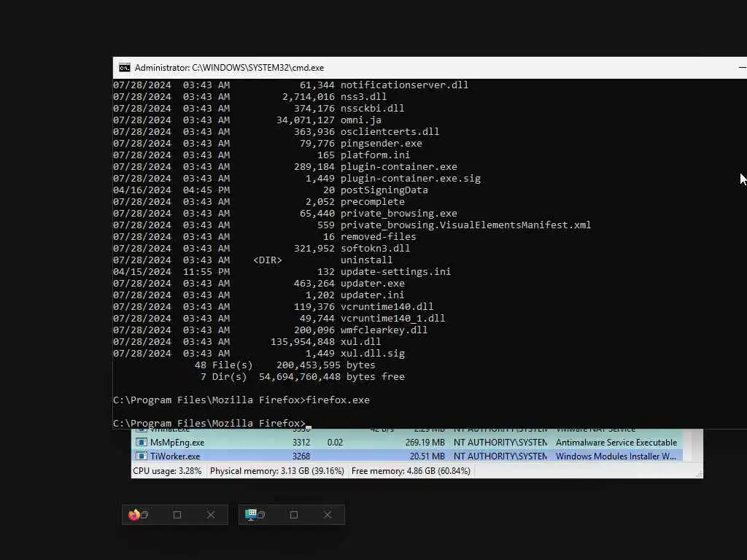Click the 20.51 MB memory value
This screenshot has width=747, height=560.
(427, 456)
